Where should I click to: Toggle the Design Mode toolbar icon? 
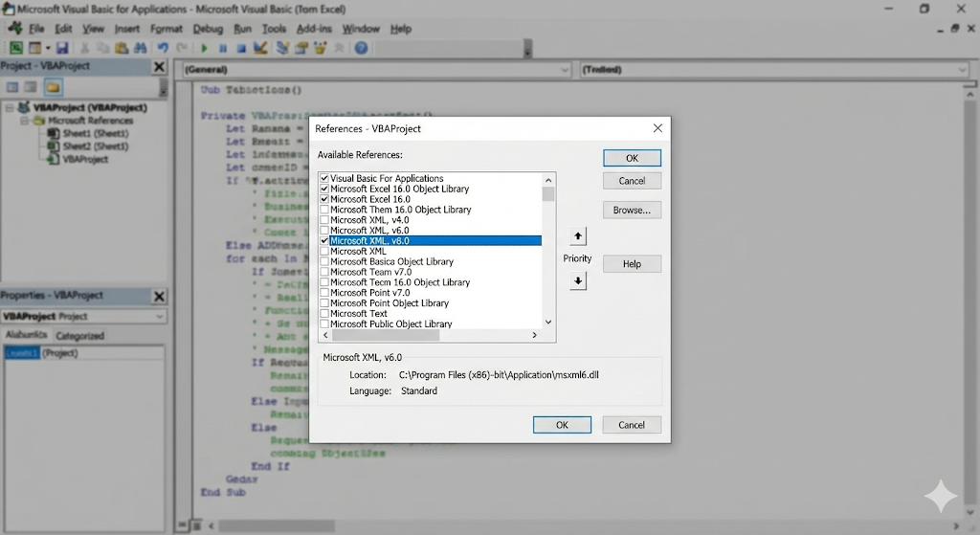[x=260, y=48]
